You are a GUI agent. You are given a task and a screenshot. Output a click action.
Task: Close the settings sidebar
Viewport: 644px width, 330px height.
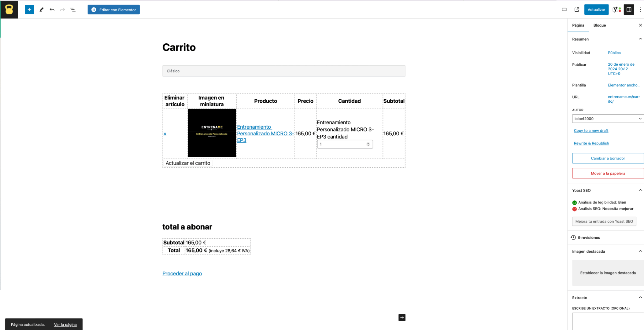click(640, 25)
